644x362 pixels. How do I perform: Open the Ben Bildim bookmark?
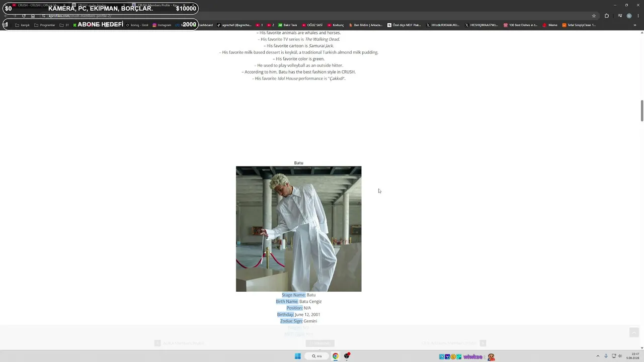[x=365, y=25]
